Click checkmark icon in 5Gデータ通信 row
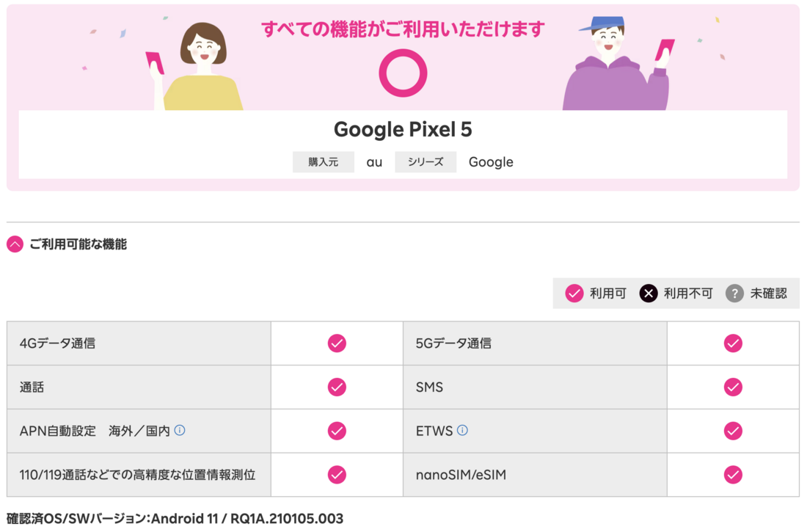 tap(733, 343)
